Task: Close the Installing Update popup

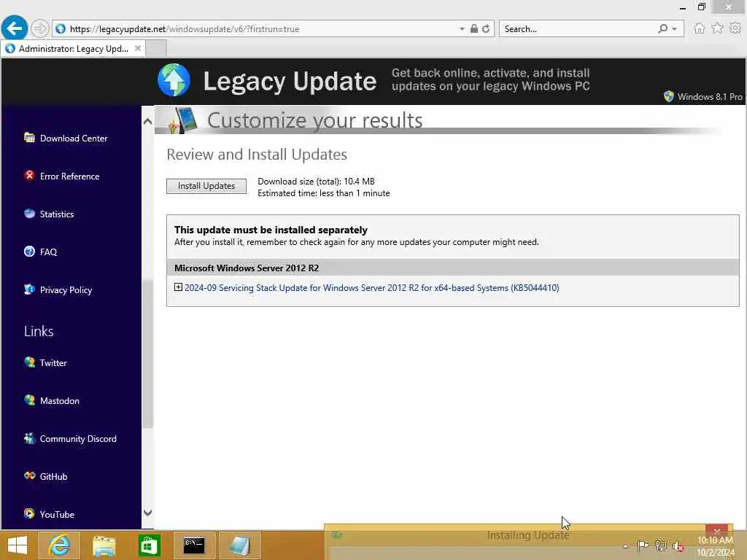Action: [x=717, y=531]
